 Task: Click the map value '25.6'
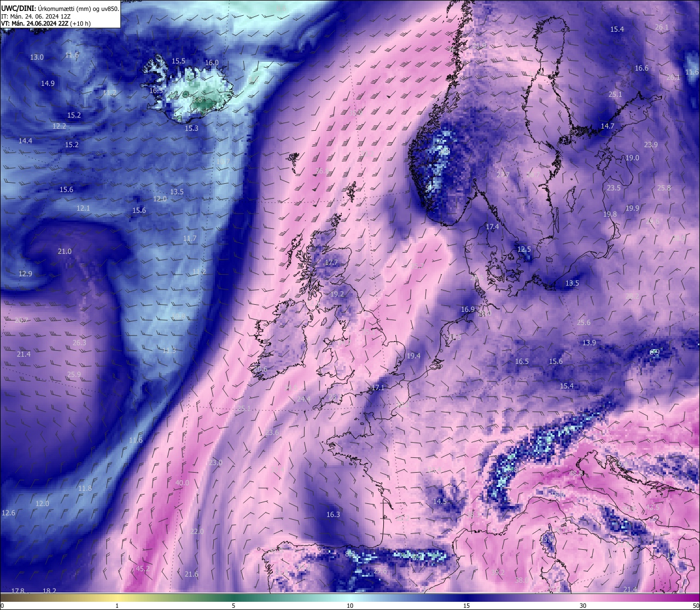click(584, 322)
